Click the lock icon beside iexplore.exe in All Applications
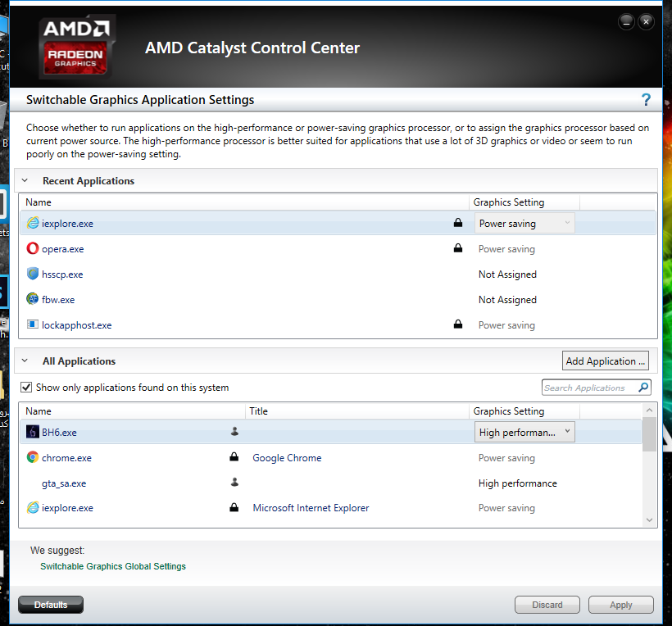Image resolution: width=672 pixels, height=626 pixels. 234,507
